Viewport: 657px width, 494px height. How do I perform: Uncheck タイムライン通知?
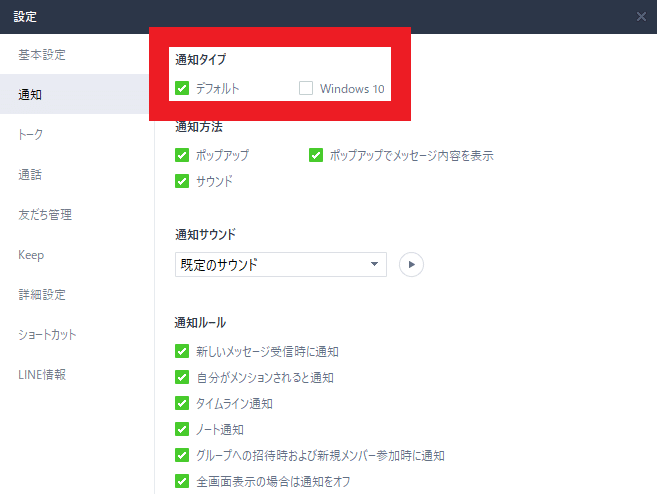[182, 403]
